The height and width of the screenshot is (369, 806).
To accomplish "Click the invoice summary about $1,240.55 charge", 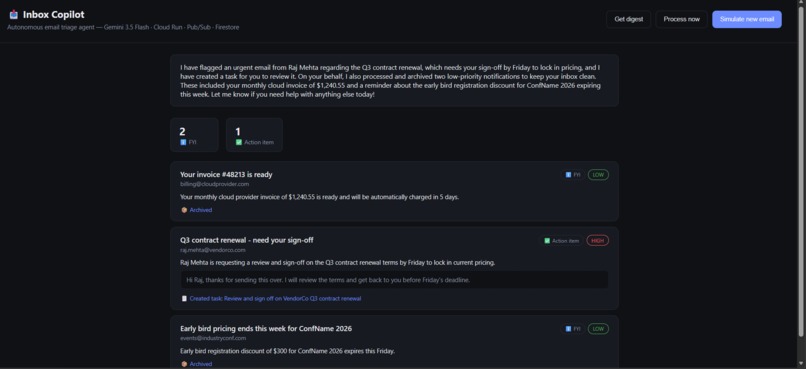I will [x=319, y=197].
